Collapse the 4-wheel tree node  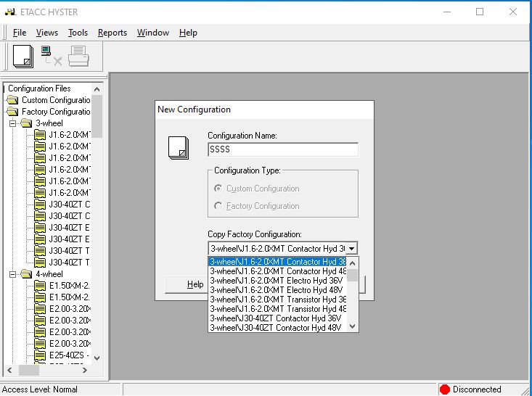(13, 274)
